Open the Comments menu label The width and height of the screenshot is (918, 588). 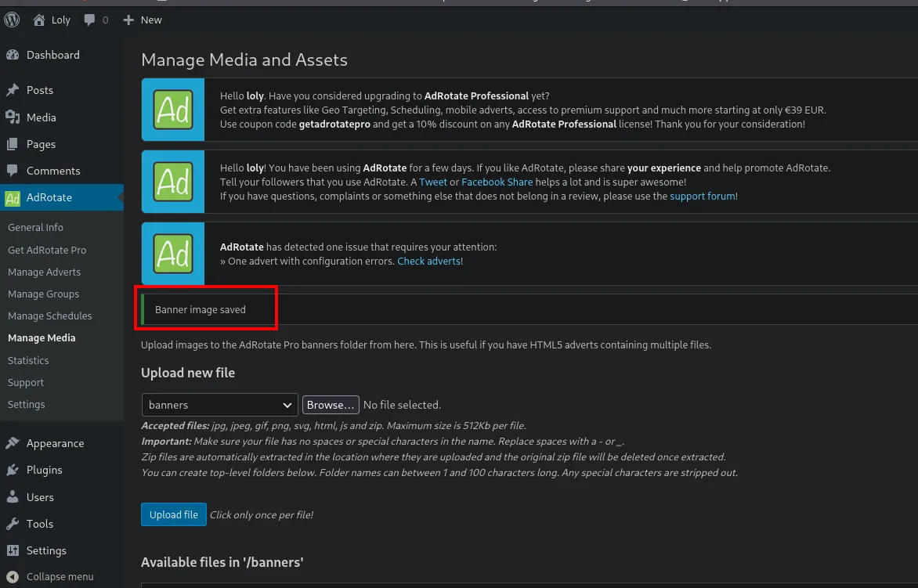[53, 171]
